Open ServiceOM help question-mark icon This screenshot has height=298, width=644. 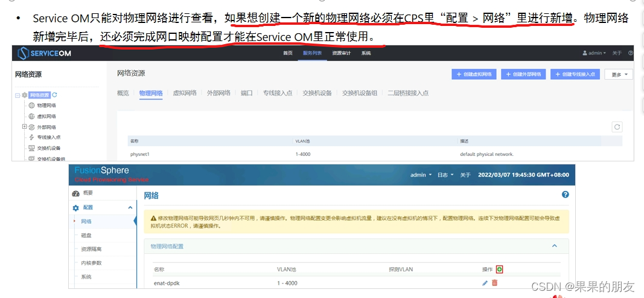pos(631,53)
